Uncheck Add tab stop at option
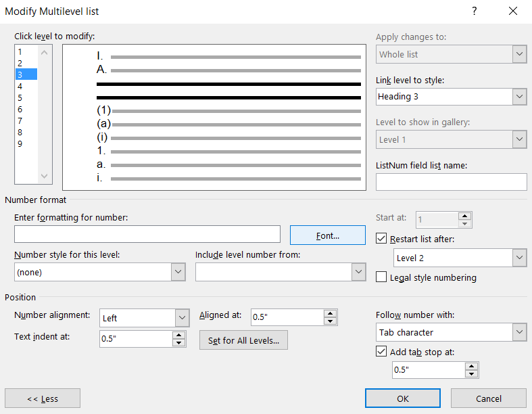This screenshot has width=532, height=414. pyautogui.click(x=381, y=352)
